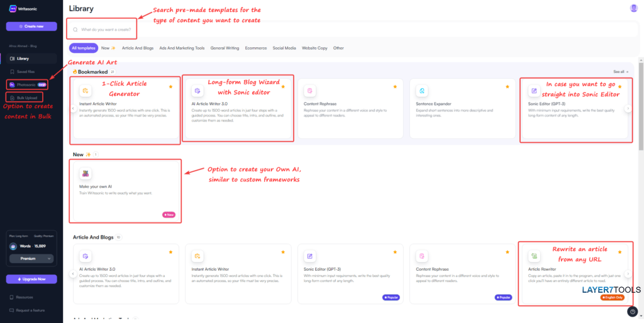Viewport: 644px width, 323px height.
Task: Click the New badge on Make your own AI
Action: (x=169, y=215)
